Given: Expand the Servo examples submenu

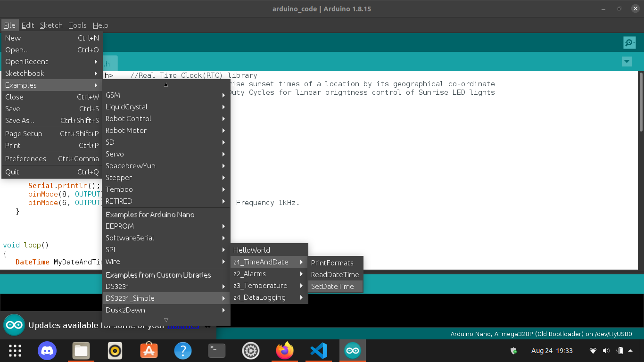Looking at the screenshot, I should pyautogui.click(x=166, y=154).
